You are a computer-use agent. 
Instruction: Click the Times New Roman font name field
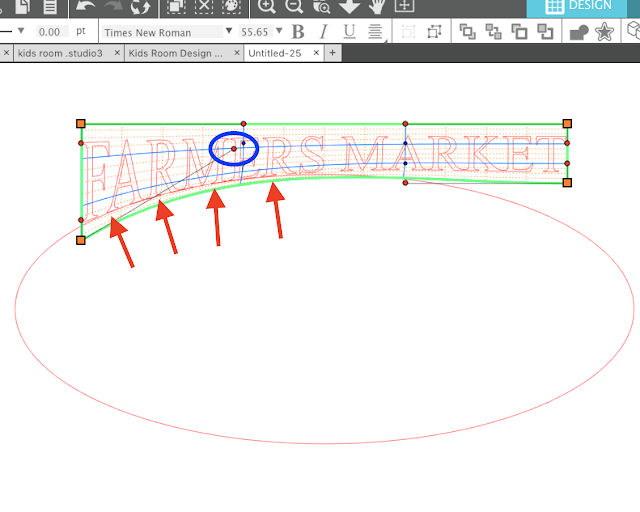(x=162, y=32)
